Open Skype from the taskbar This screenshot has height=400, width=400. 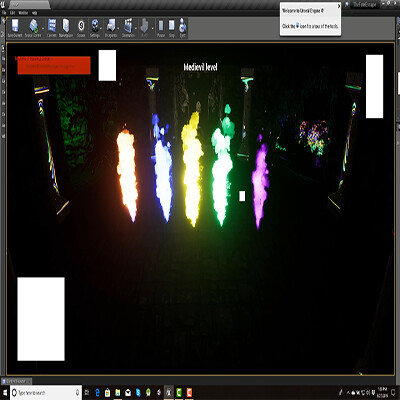pyautogui.click(x=138, y=393)
